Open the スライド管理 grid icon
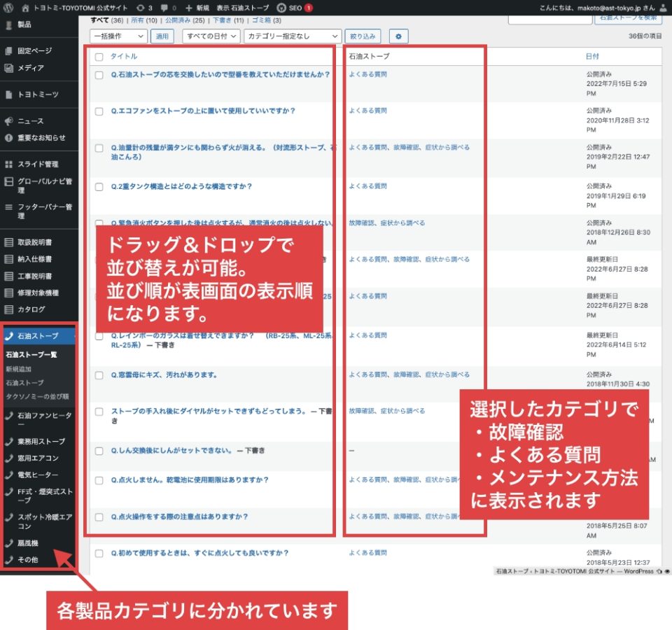Image resolution: width=672 pixels, height=630 pixels. click(x=8, y=164)
